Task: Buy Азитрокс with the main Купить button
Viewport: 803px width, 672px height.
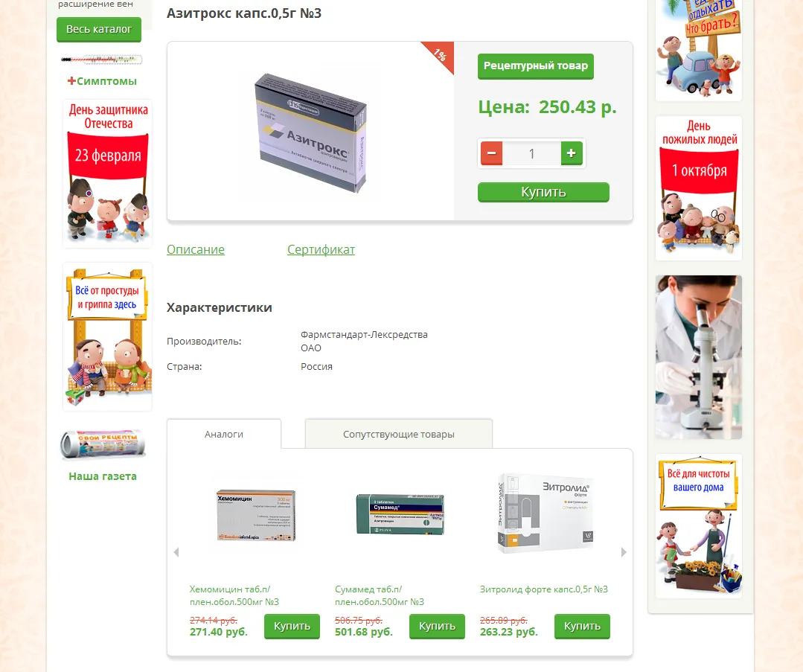Action: point(543,192)
